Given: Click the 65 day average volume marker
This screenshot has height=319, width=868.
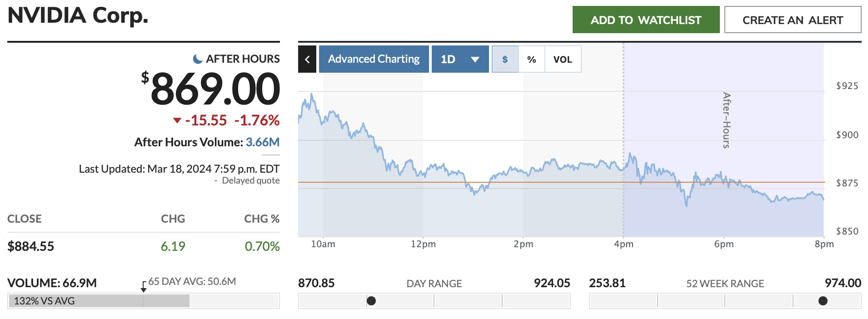Looking at the screenshot, I should [x=144, y=288].
